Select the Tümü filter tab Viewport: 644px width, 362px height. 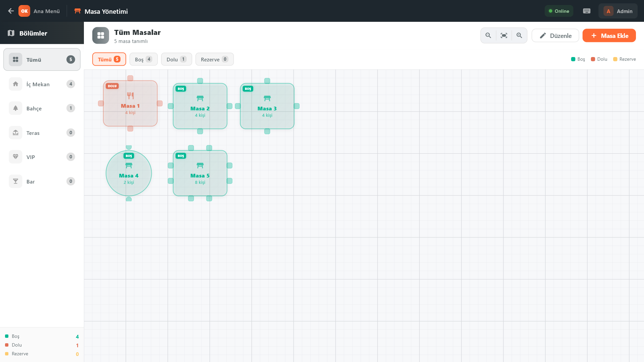click(x=109, y=59)
